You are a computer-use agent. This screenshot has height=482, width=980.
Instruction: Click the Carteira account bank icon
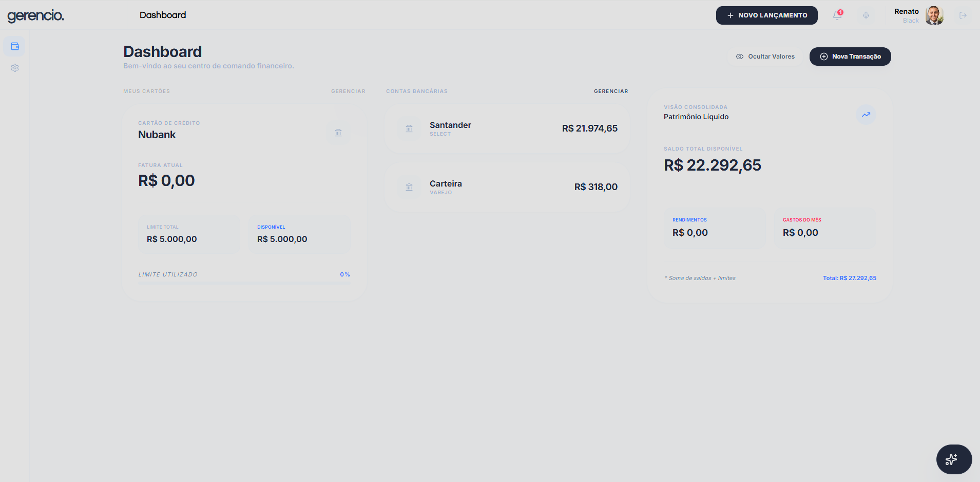[409, 187]
